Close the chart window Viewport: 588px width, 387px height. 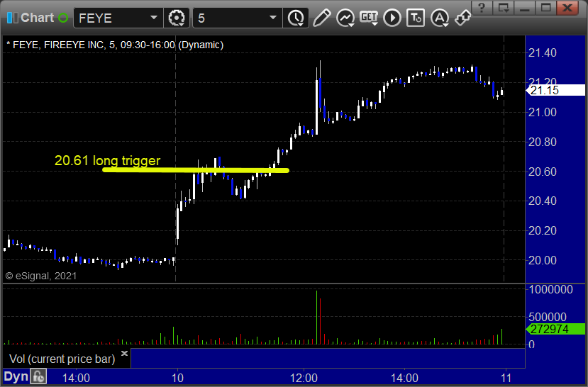(567, 8)
